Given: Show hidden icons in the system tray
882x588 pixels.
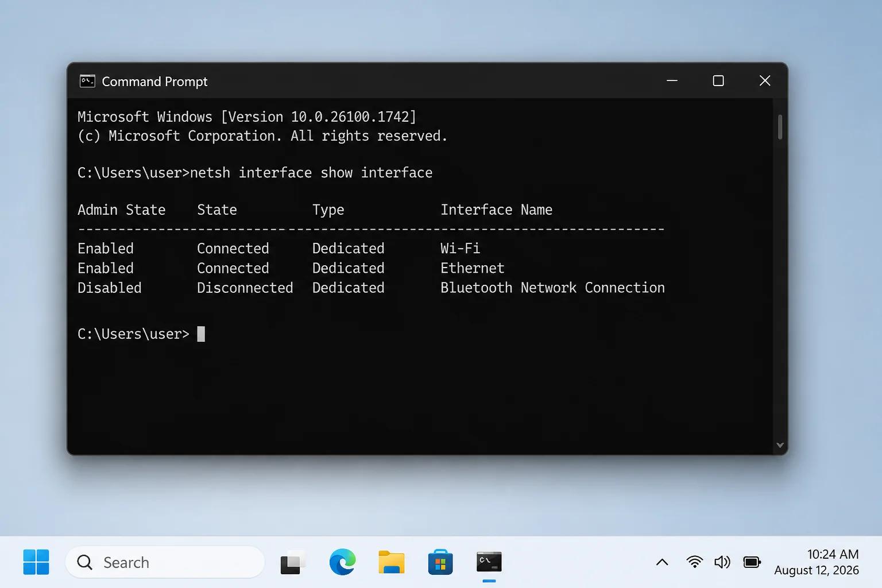Looking at the screenshot, I should (662, 562).
